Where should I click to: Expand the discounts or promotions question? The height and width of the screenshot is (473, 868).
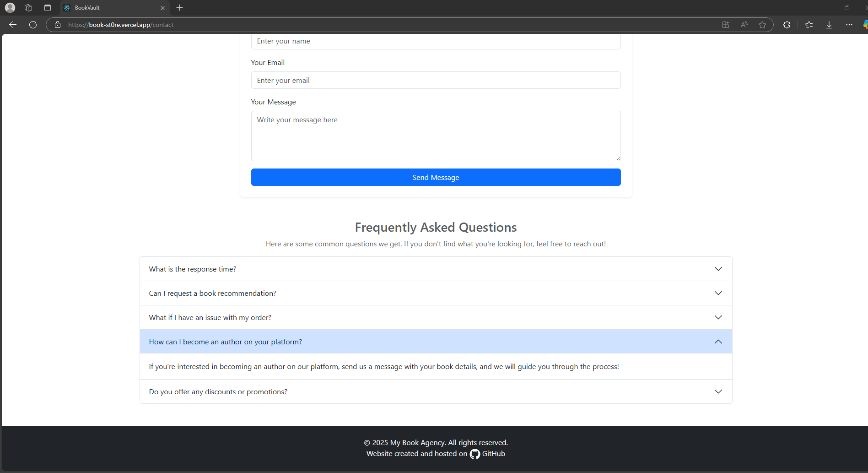tap(436, 391)
